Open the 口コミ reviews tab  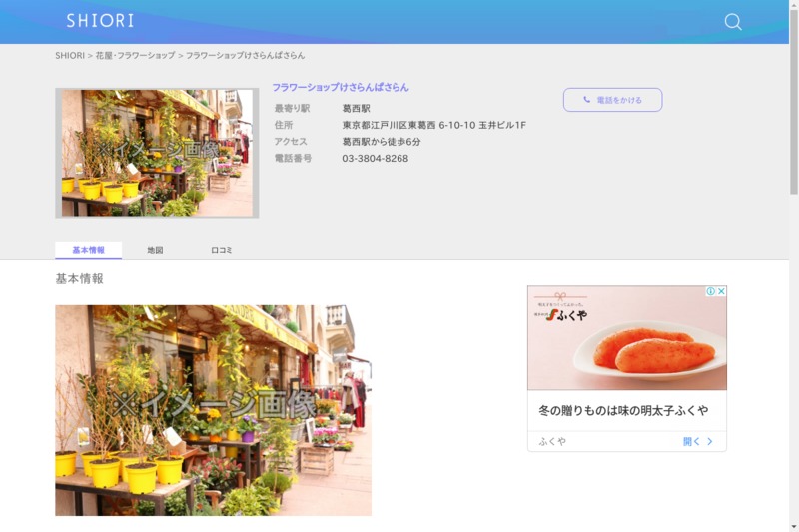pyautogui.click(x=222, y=250)
